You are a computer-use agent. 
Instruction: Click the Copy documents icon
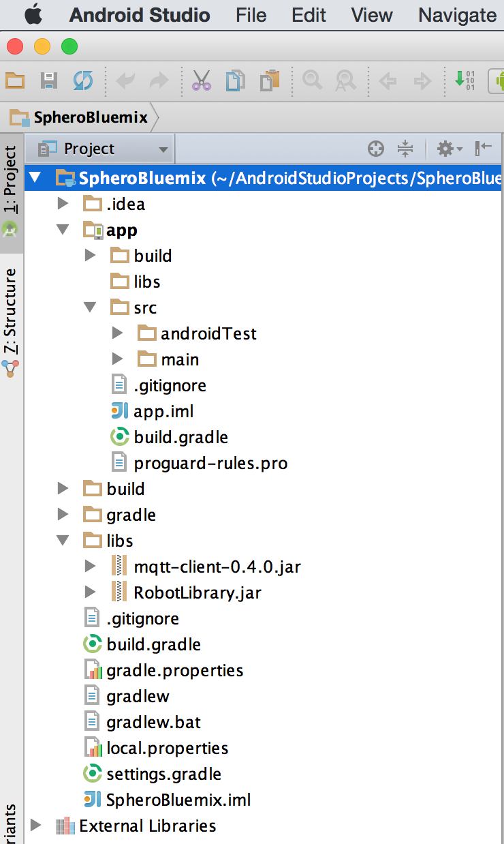(236, 81)
